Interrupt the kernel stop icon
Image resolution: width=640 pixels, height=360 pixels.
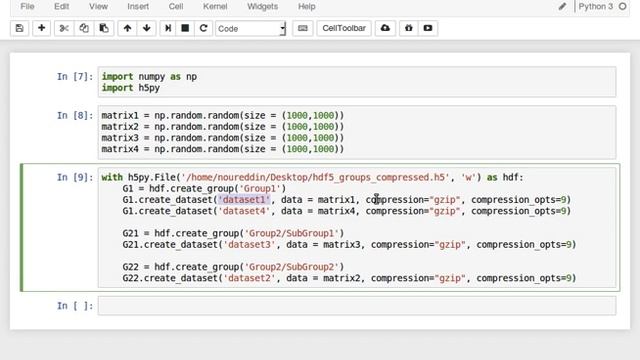click(185, 28)
